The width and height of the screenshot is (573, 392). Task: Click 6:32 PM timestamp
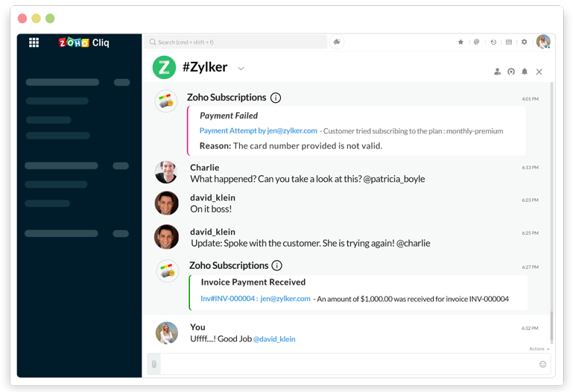tap(530, 328)
